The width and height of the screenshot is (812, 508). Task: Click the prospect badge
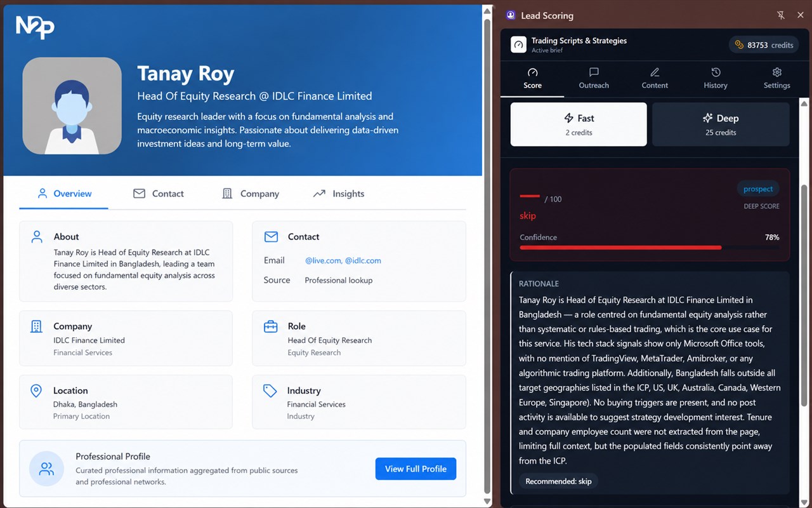click(x=758, y=189)
